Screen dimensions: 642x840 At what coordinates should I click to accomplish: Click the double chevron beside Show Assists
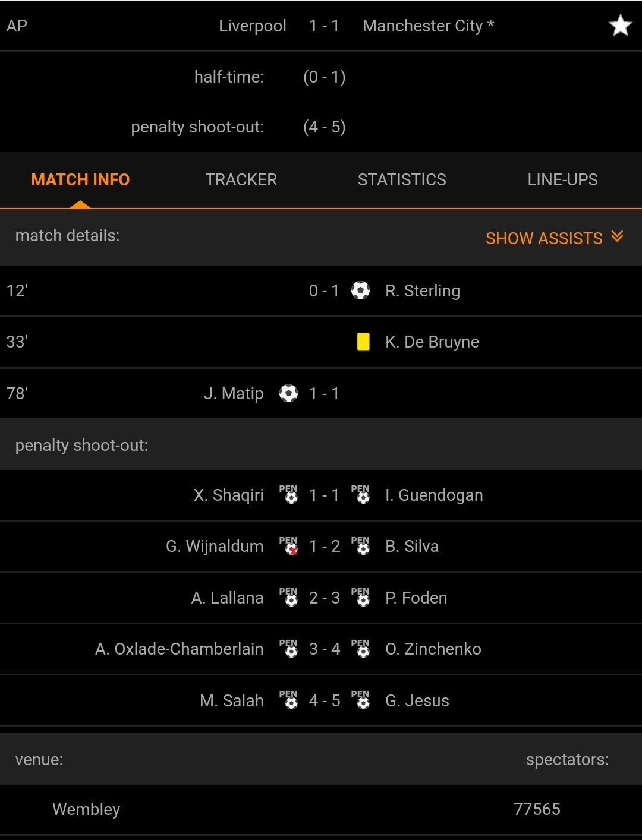click(x=617, y=236)
